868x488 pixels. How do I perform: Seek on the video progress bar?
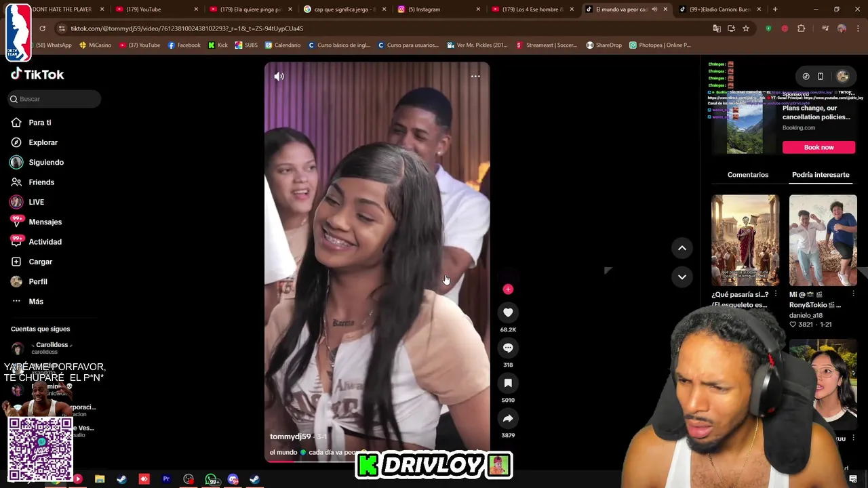click(376, 461)
